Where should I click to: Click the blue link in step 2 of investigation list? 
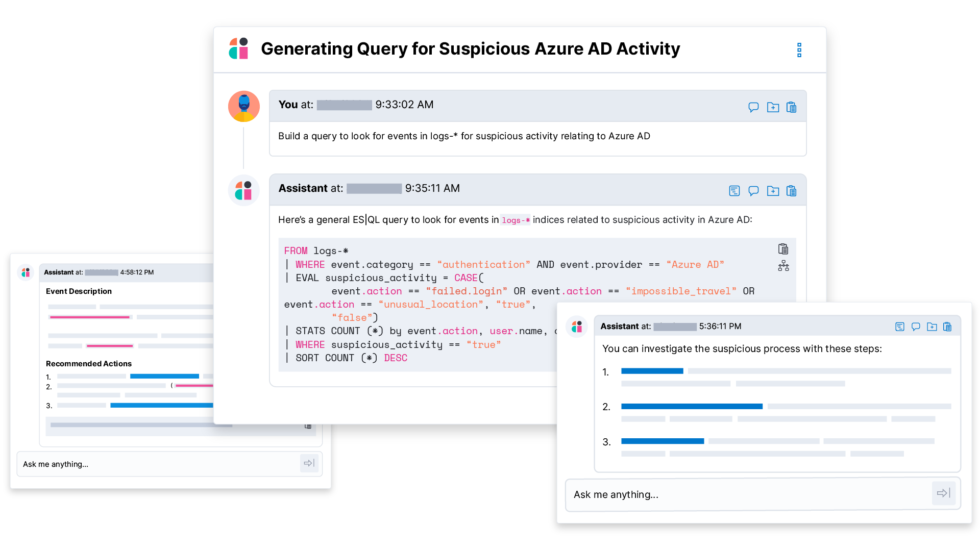692,407
